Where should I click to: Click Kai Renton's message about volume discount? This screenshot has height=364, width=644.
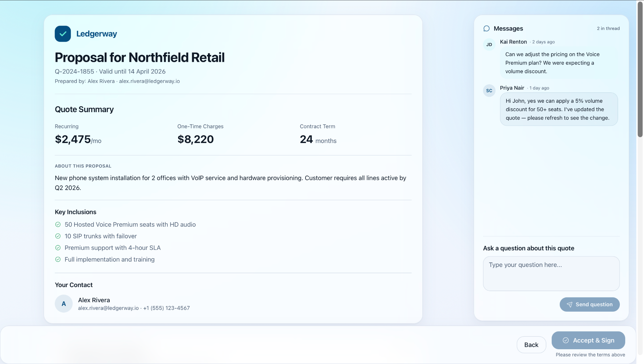click(558, 63)
